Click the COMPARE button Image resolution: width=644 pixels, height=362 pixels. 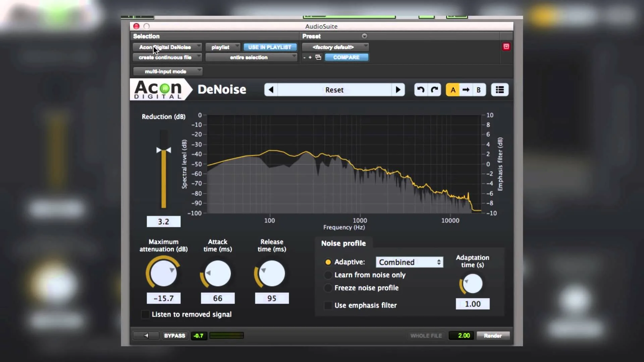(x=347, y=57)
